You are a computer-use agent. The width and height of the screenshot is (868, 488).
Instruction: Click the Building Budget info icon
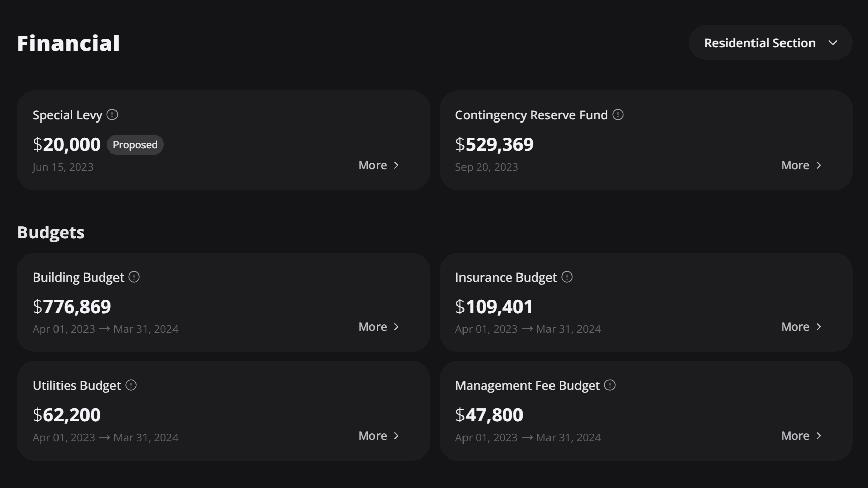click(x=133, y=277)
